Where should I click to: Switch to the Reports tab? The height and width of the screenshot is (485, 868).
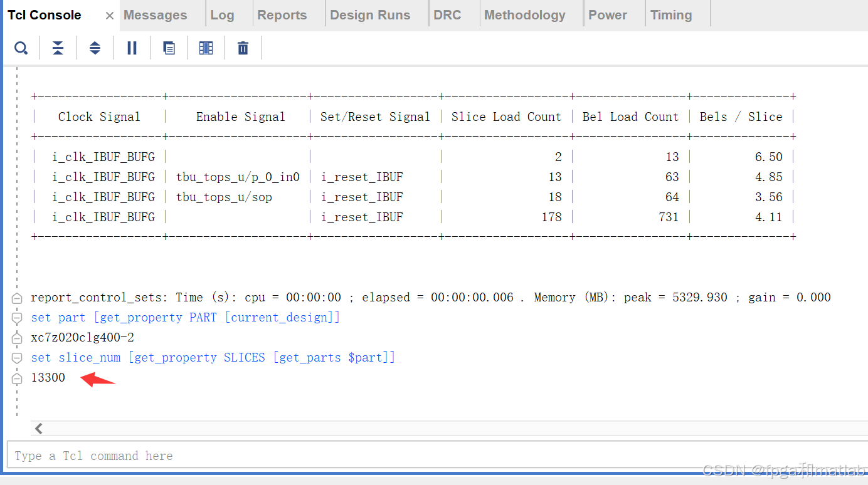(282, 14)
